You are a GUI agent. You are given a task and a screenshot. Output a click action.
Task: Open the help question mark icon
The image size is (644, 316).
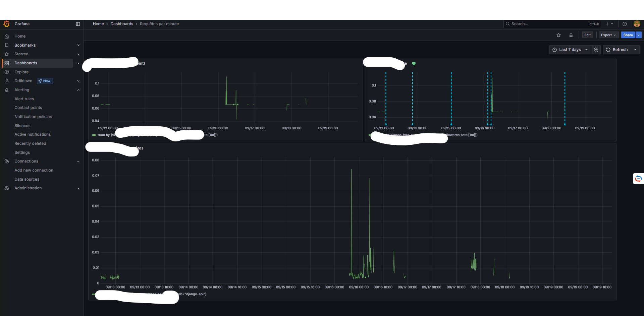pyautogui.click(x=625, y=24)
